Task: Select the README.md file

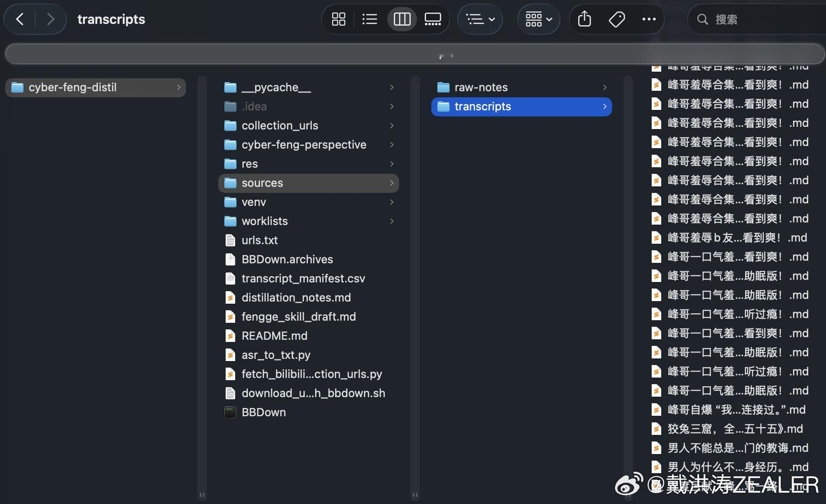Action: [309, 336]
